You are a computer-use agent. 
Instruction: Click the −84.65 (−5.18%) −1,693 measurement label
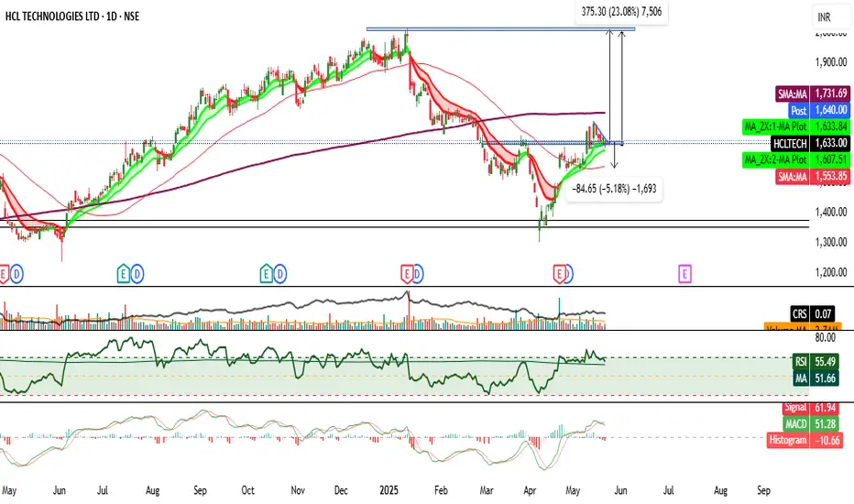coord(614,189)
